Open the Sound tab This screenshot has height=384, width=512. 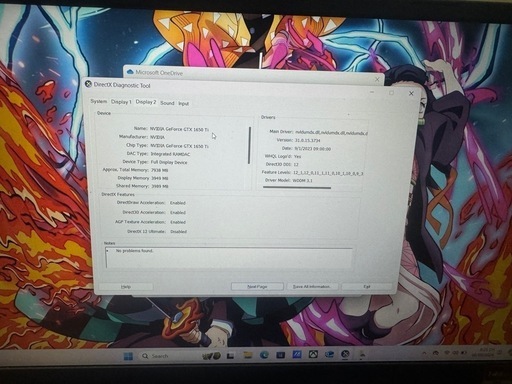pyautogui.click(x=167, y=103)
